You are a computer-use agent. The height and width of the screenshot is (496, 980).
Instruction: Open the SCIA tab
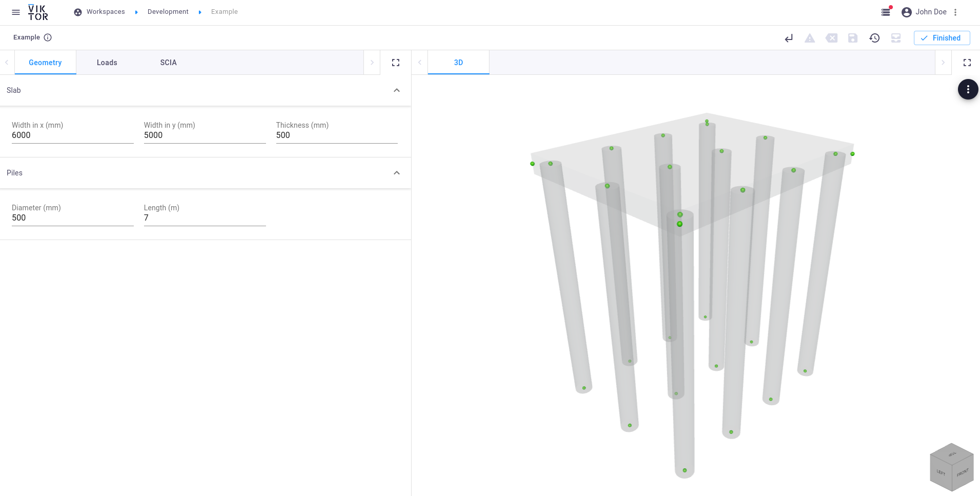(168, 63)
